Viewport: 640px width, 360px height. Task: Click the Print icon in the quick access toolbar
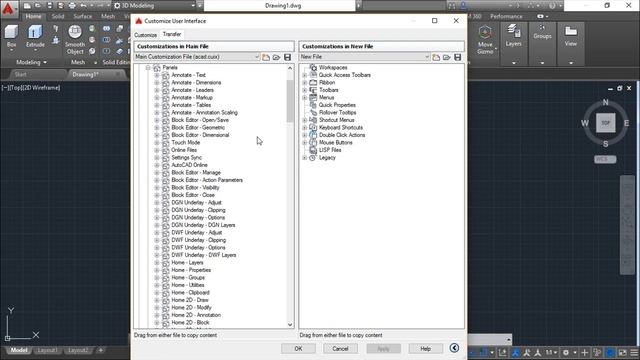coord(72,6)
